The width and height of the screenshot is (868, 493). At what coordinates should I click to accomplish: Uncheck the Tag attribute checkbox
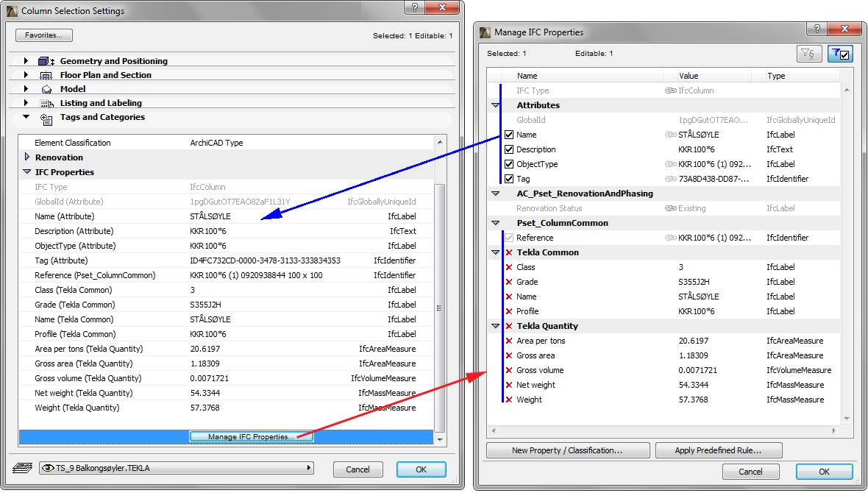[509, 179]
